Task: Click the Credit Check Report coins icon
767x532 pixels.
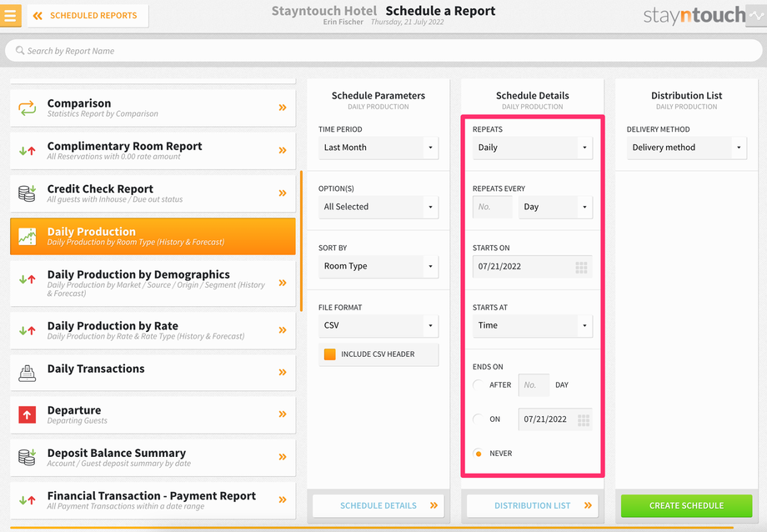Action: (28, 193)
